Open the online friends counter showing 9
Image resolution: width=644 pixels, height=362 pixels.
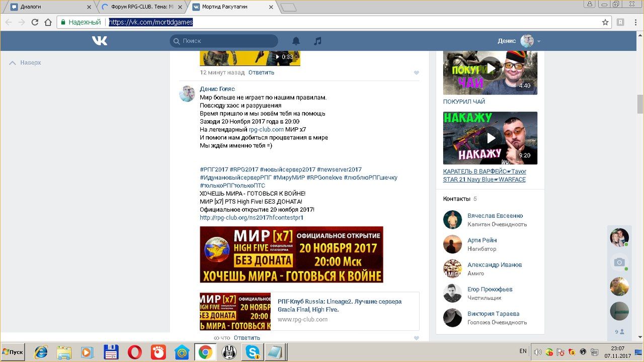point(619,332)
